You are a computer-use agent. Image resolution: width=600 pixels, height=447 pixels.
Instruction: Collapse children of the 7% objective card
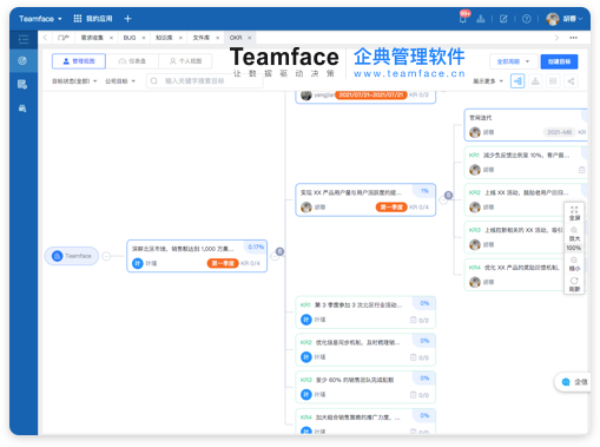point(443,200)
